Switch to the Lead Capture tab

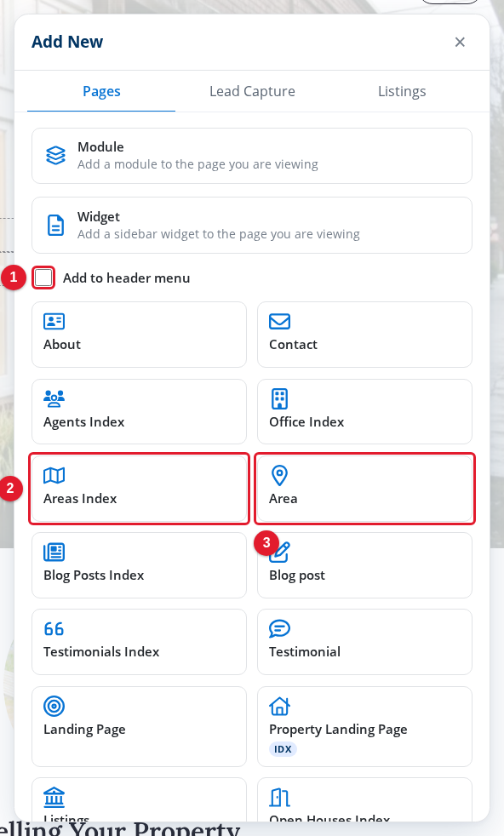pos(252,91)
